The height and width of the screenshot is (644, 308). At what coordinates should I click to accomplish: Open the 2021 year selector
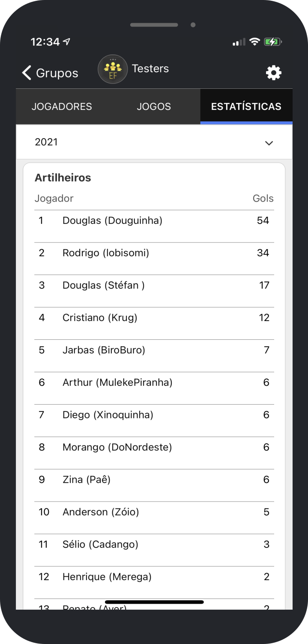click(x=154, y=142)
